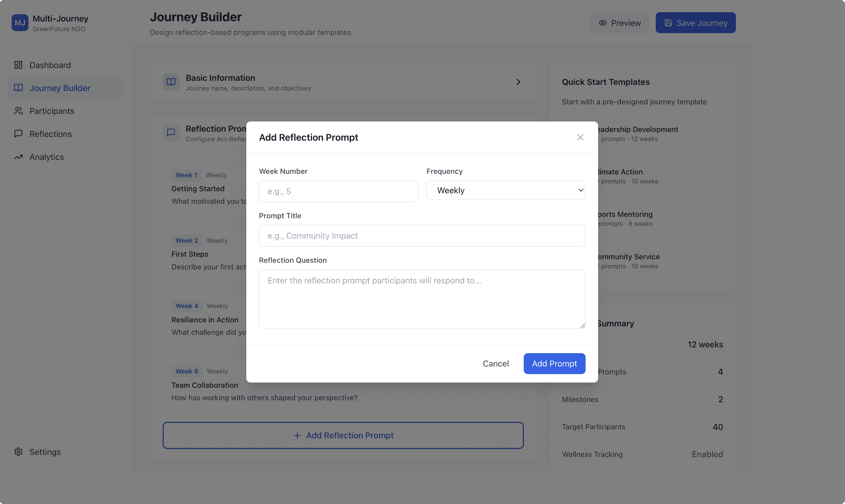Screen dimensions: 845x504
Task: Expand the Basic Information section chevron
Action: click(x=518, y=82)
